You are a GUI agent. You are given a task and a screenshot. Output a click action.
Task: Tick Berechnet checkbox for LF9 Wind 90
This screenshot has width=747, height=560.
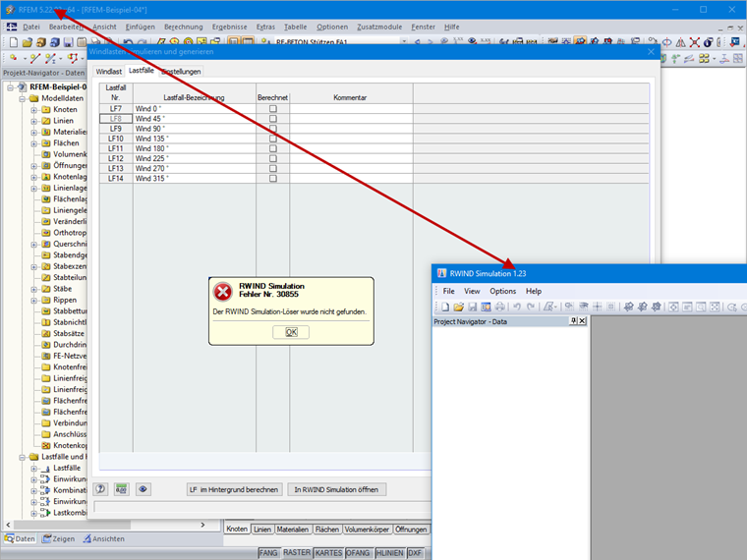pyautogui.click(x=273, y=129)
